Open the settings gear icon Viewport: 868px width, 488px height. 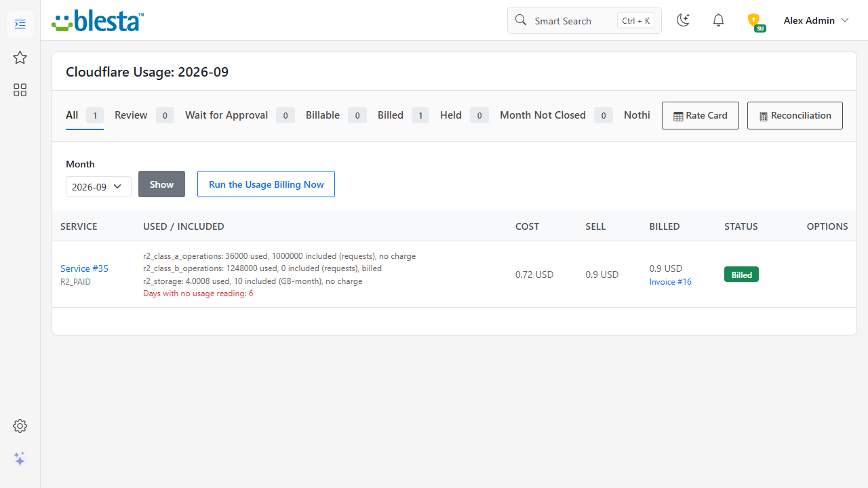pos(20,426)
